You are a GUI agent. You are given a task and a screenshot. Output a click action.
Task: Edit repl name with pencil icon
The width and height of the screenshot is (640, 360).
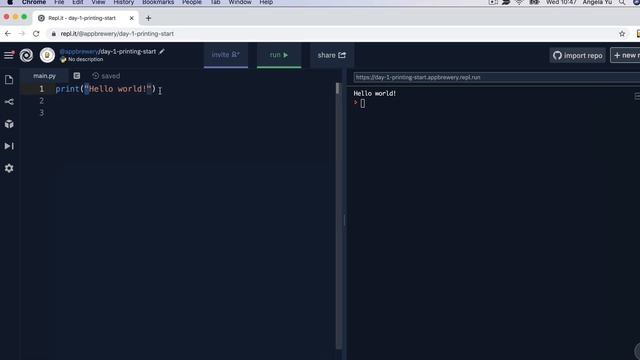click(x=162, y=51)
